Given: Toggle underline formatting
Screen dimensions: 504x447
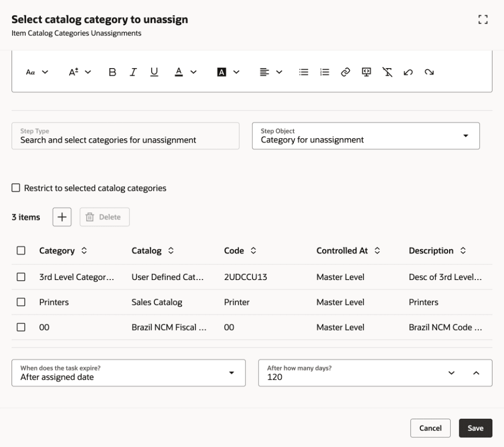Looking at the screenshot, I should (x=154, y=72).
